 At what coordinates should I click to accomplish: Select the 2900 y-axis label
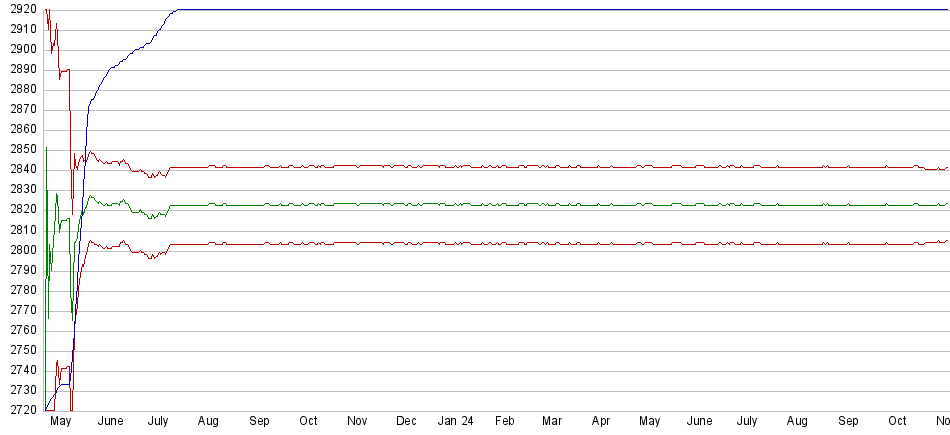click(19, 50)
